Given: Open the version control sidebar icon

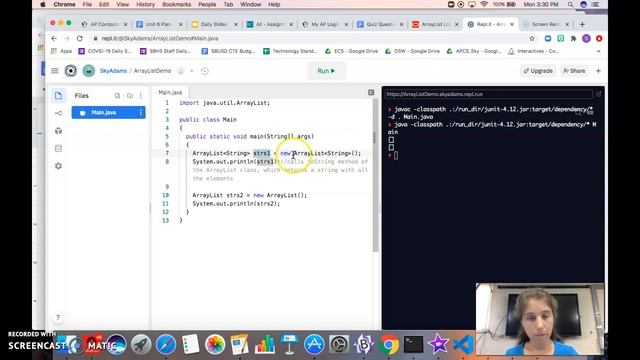Looking at the screenshot, I should [x=58, y=113].
